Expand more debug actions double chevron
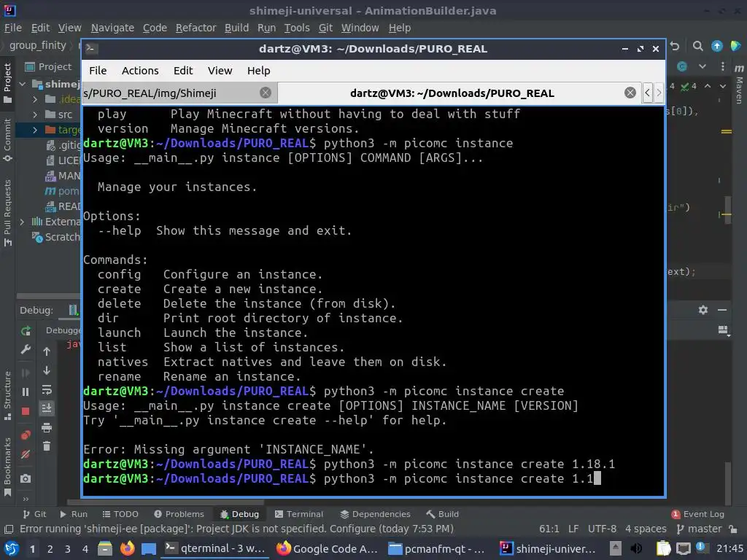 [x=26, y=499]
